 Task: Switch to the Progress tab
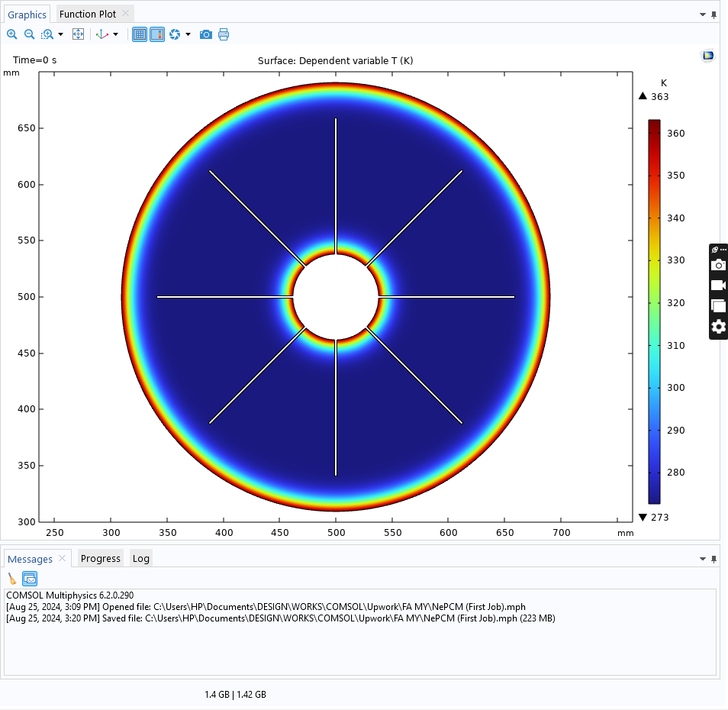click(101, 558)
